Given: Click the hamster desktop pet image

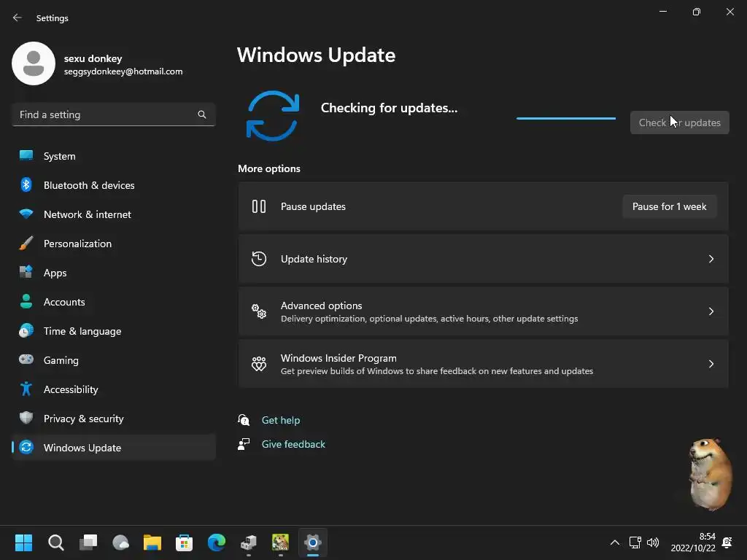Looking at the screenshot, I should 711,474.
